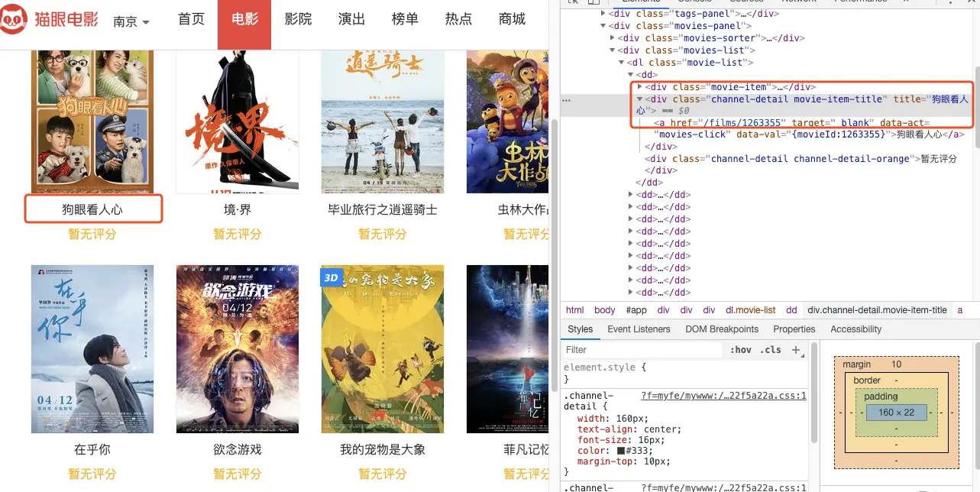
Task: Click the text-align: center value
Action: point(661,429)
